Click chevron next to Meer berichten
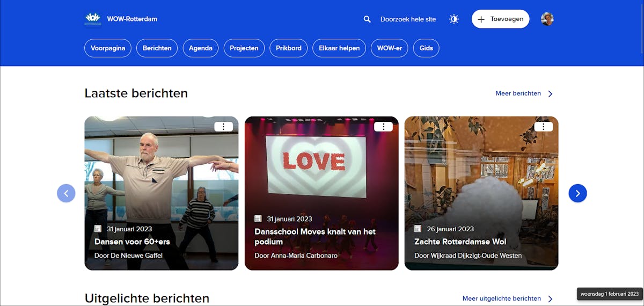Image resolution: width=644 pixels, height=306 pixels. point(550,94)
